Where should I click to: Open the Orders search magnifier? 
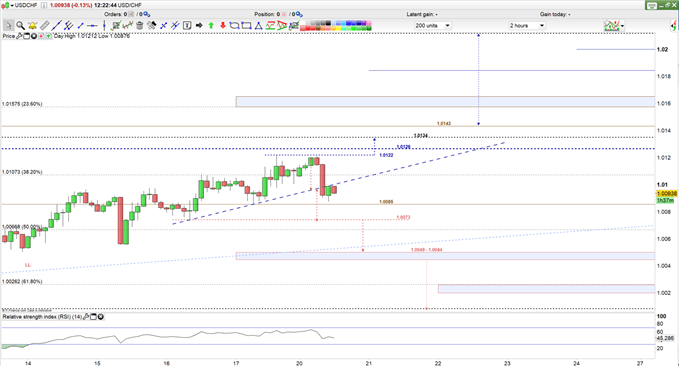(x=146, y=14)
